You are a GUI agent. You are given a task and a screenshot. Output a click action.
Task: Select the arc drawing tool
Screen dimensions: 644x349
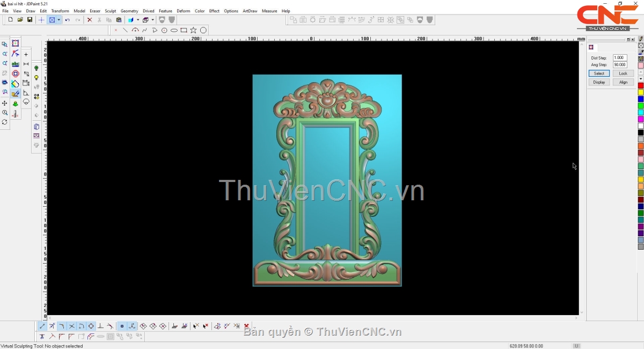pos(135,30)
